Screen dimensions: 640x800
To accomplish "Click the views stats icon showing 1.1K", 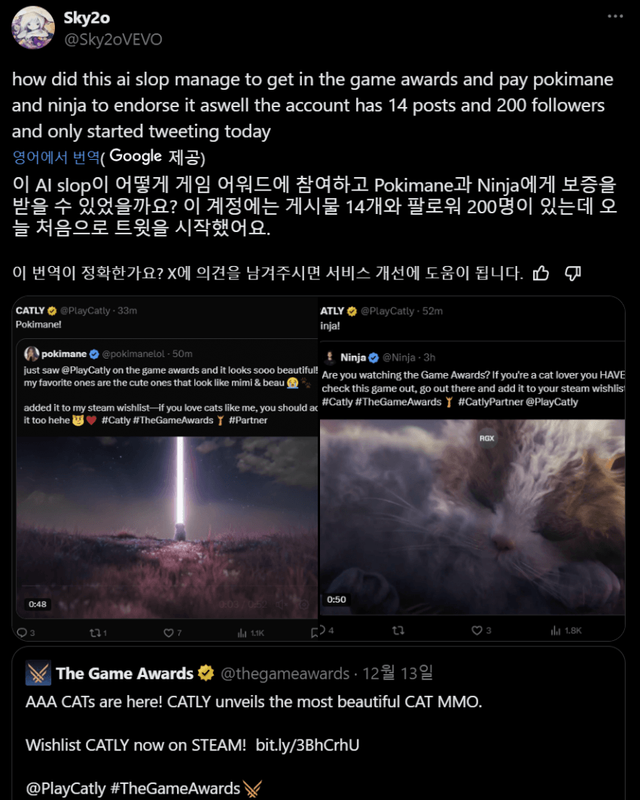I will coord(242,633).
